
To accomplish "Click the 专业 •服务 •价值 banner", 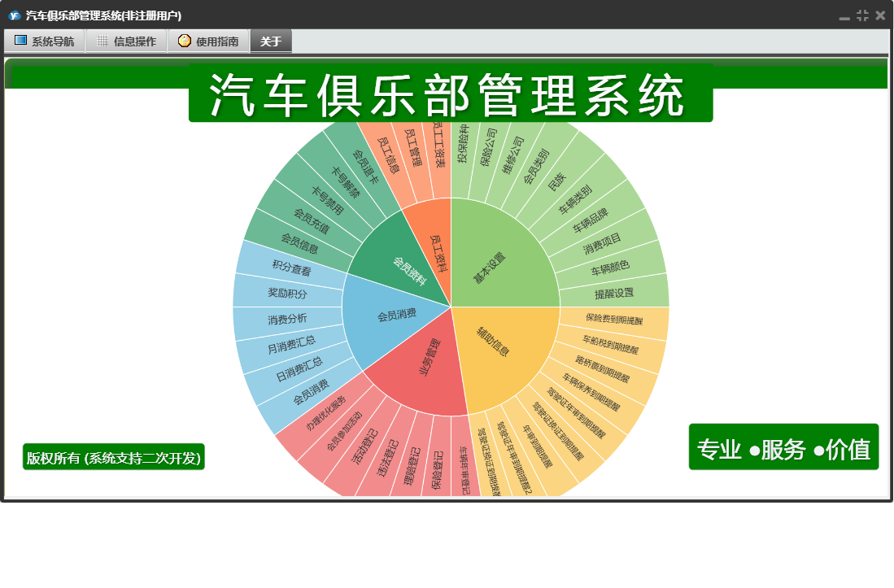I will (783, 447).
